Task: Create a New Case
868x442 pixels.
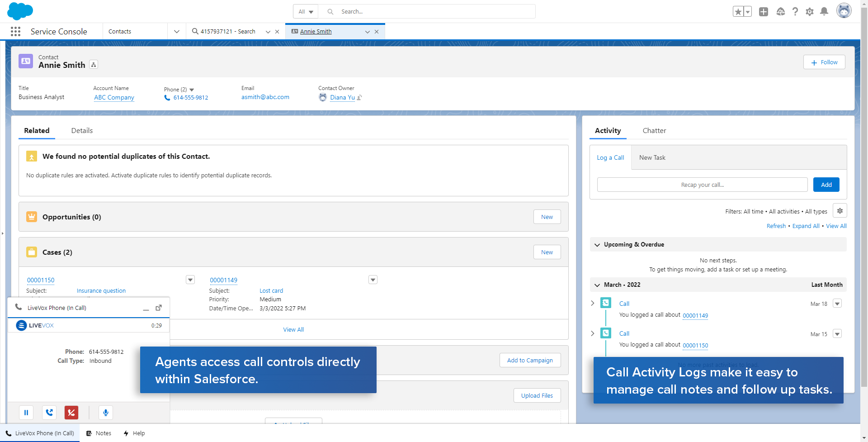Action: click(x=547, y=252)
